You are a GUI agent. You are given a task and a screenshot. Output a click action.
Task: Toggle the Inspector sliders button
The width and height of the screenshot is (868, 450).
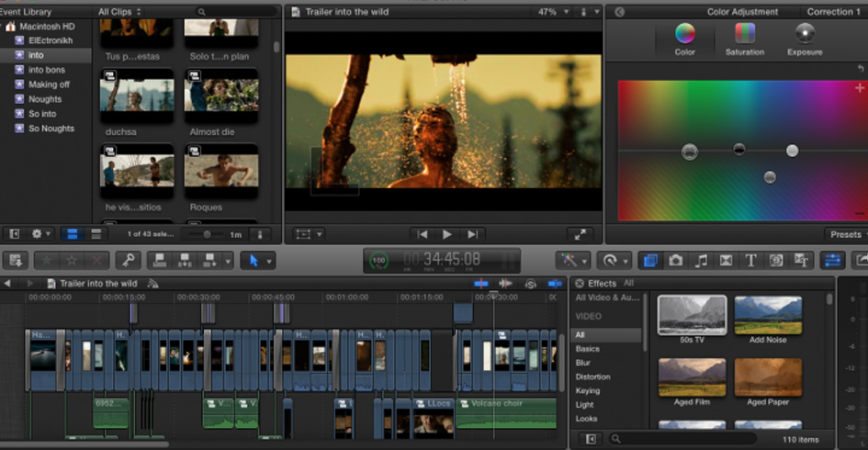click(x=832, y=260)
